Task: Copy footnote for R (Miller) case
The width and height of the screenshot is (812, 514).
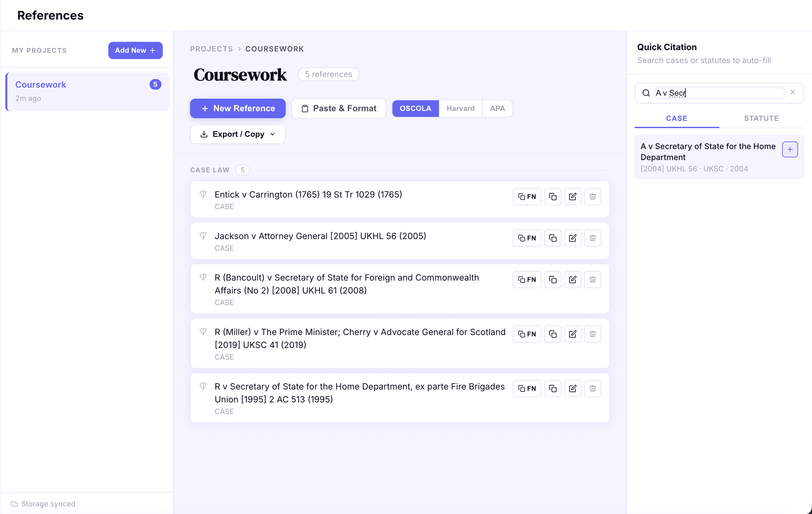Action: coord(527,334)
